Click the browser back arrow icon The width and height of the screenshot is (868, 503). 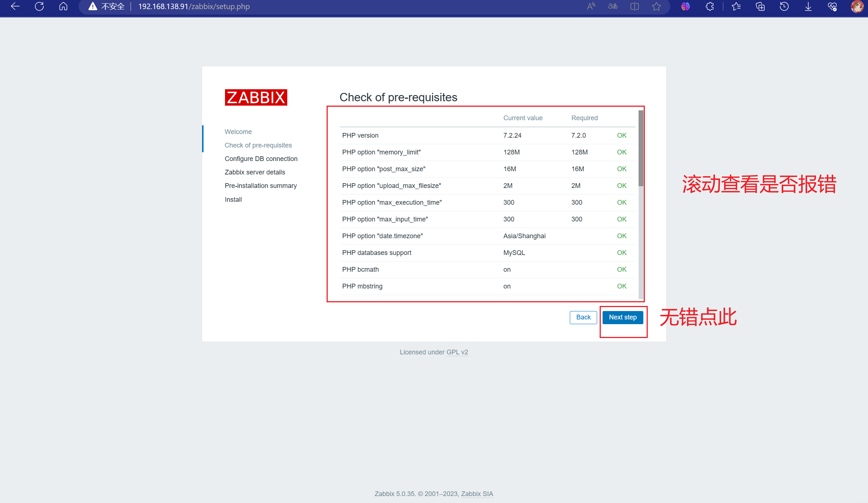tap(15, 7)
